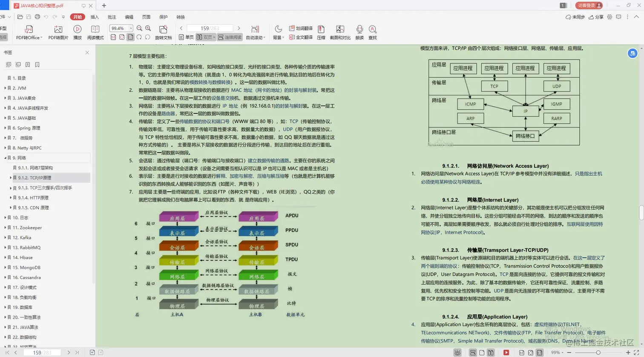The height and width of the screenshot is (357, 644).
Task: Open the 批注 annotation tab
Action: [112, 17]
